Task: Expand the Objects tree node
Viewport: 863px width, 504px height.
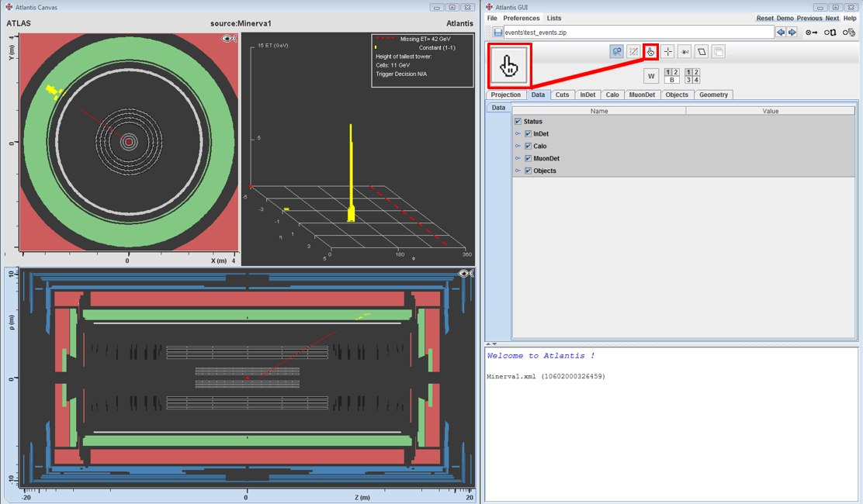Action: point(518,171)
